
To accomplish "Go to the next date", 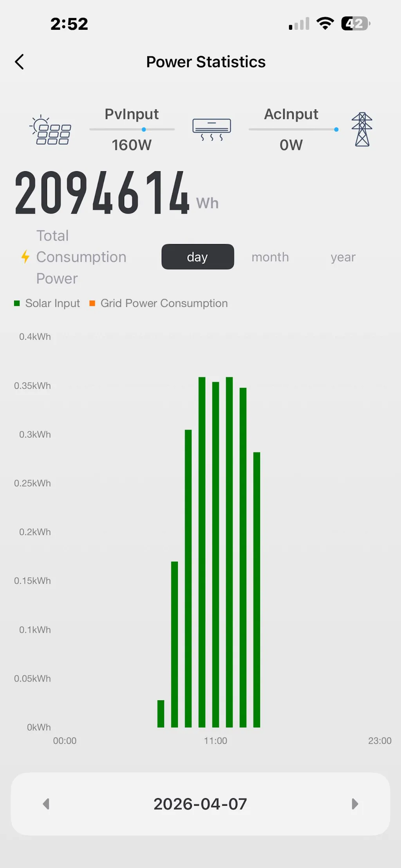I will pos(355,804).
